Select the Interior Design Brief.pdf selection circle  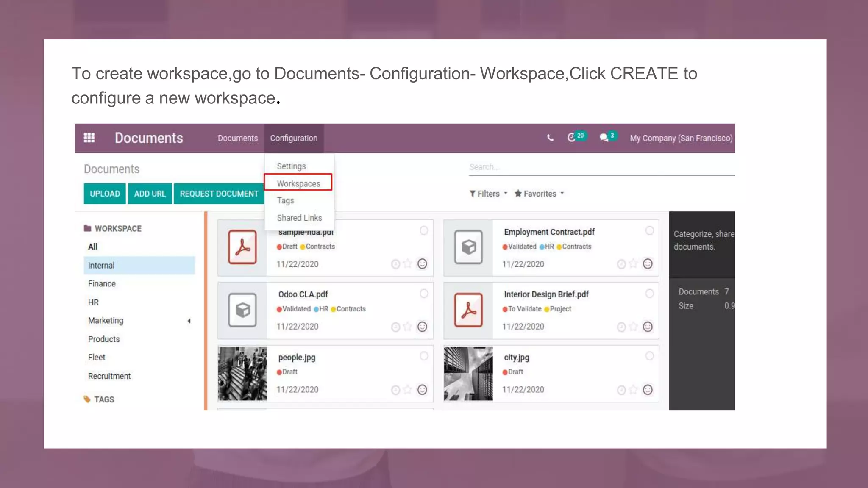click(x=649, y=294)
